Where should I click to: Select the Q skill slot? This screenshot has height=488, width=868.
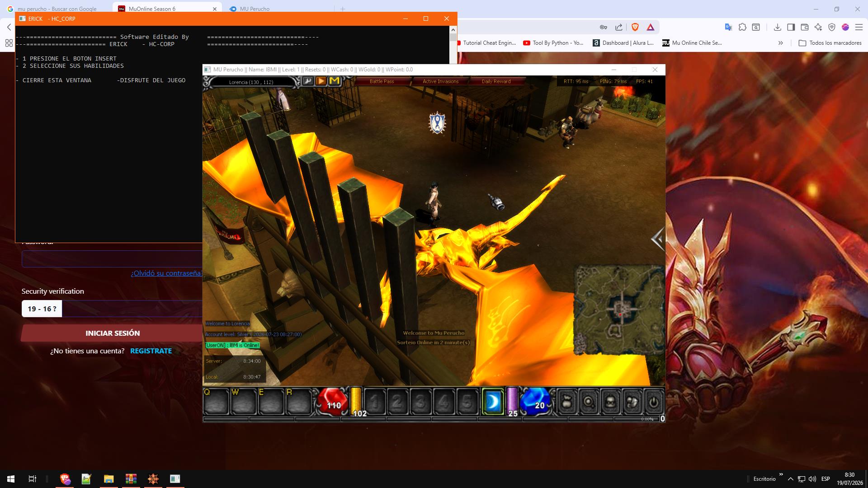(217, 401)
